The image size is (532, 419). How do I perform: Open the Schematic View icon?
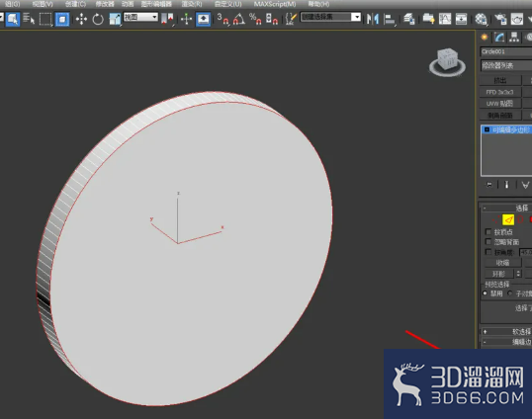[x=461, y=19]
